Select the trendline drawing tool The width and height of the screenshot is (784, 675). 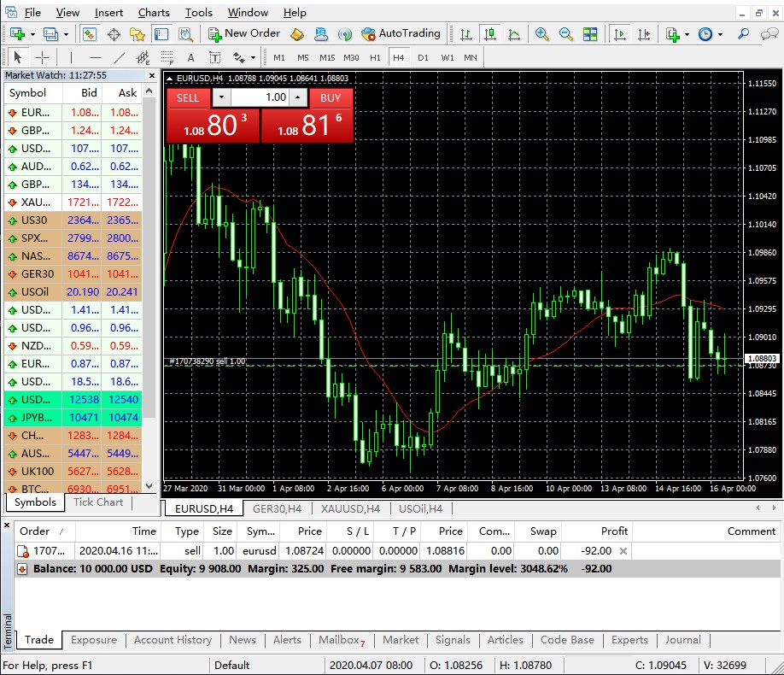pyautogui.click(x=118, y=57)
